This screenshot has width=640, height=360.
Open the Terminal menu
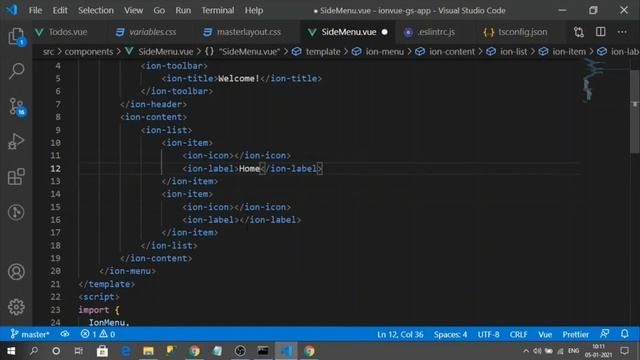tap(218, 10)
